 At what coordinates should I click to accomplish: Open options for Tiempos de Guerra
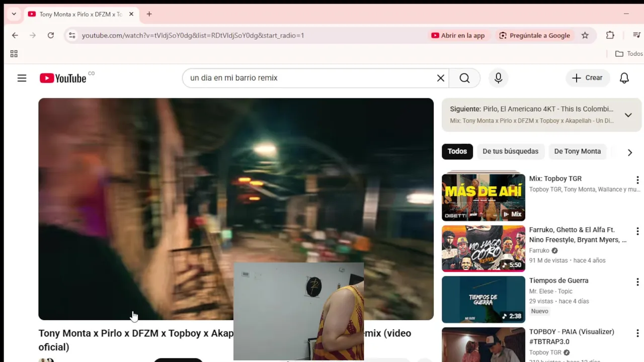point(637,282)
